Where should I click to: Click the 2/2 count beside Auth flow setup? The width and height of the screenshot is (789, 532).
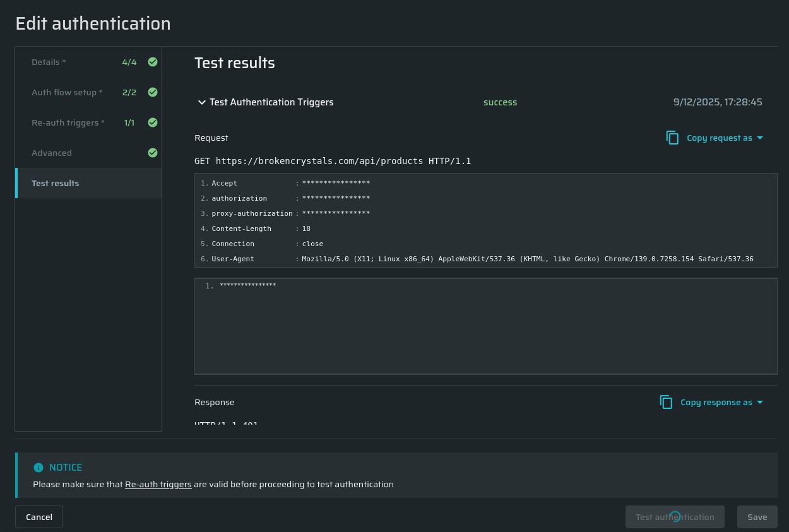(x=129, y=92)
